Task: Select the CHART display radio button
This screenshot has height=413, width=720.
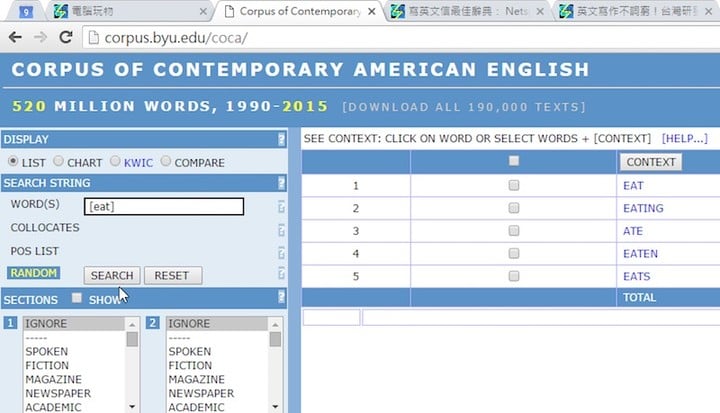Action: (x=59, y=162)
